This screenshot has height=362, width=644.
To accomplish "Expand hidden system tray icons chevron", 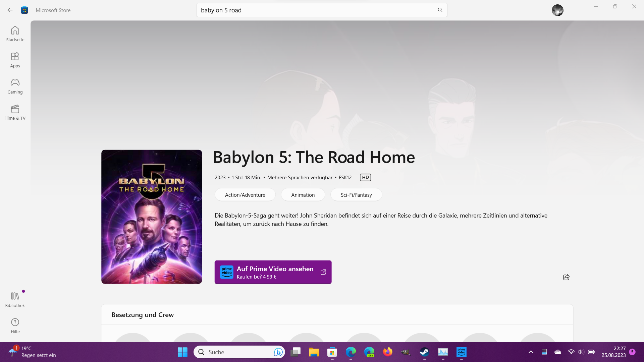I will (x=531, y=352).
